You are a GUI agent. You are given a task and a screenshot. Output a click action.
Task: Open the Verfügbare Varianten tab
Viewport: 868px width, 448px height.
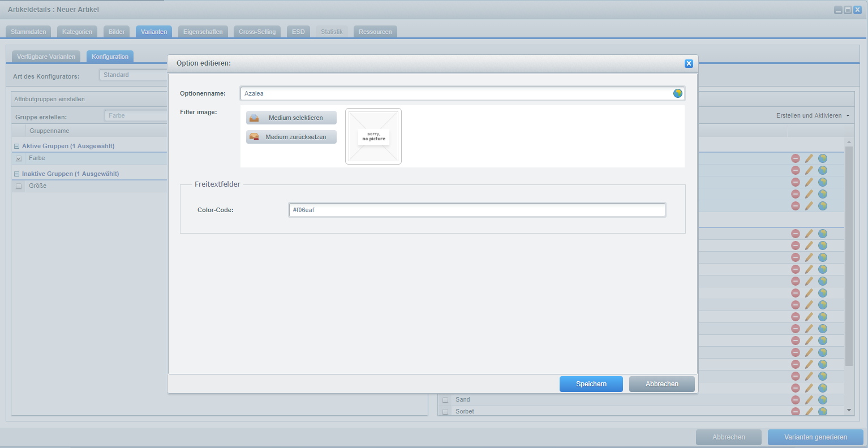pyautogui.click(x=46, y=57)
